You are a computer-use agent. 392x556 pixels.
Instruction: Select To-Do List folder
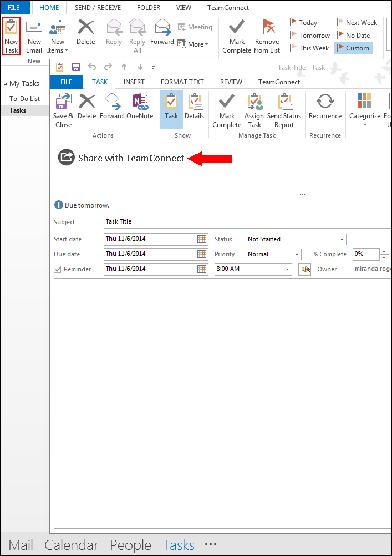tap(24, 99)
